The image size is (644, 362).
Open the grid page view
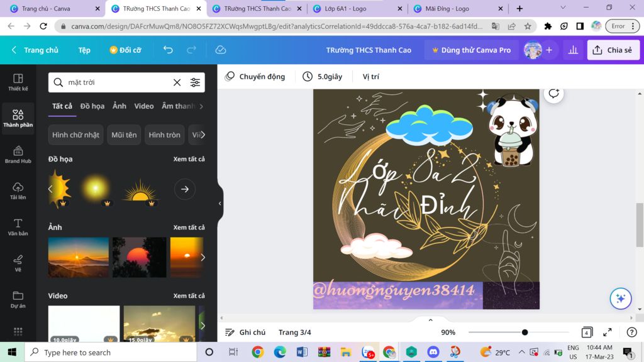[587, 332]
